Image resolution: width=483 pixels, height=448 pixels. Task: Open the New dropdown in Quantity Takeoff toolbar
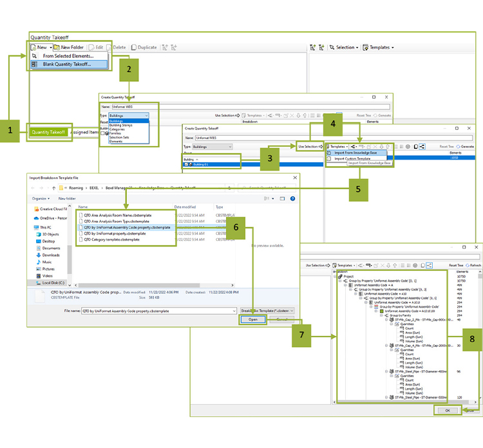point(41,47)
